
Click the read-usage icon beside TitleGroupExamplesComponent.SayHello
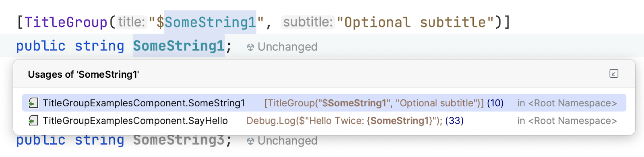(x=33, y=121)
